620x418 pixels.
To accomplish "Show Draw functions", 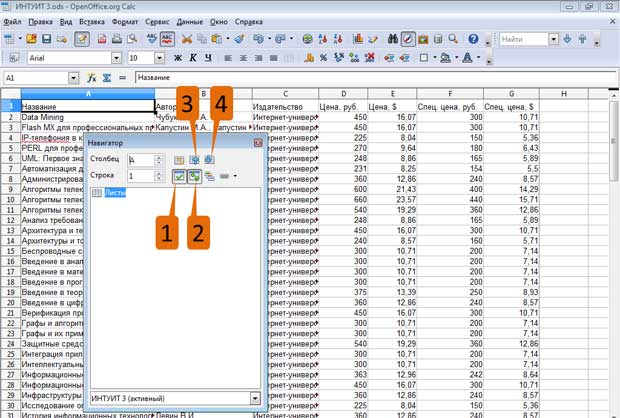I will (373, 39).
